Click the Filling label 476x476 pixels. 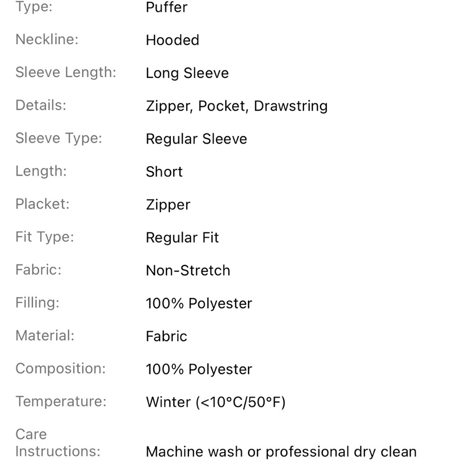tap(37, 303)
